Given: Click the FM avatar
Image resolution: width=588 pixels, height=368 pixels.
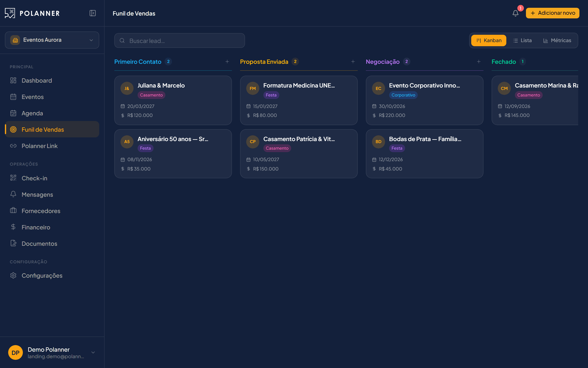Looking at the screenshot, I should (253, 88).
